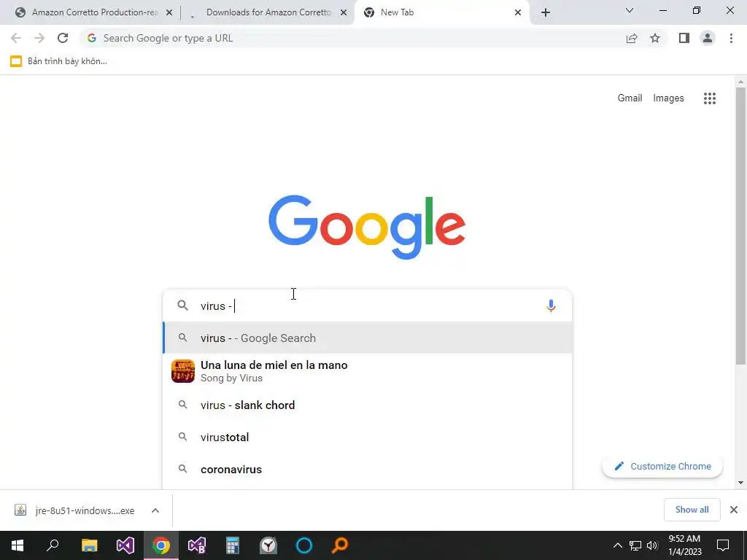
Task: Open the side panel icon
Action: coord(684,38)
